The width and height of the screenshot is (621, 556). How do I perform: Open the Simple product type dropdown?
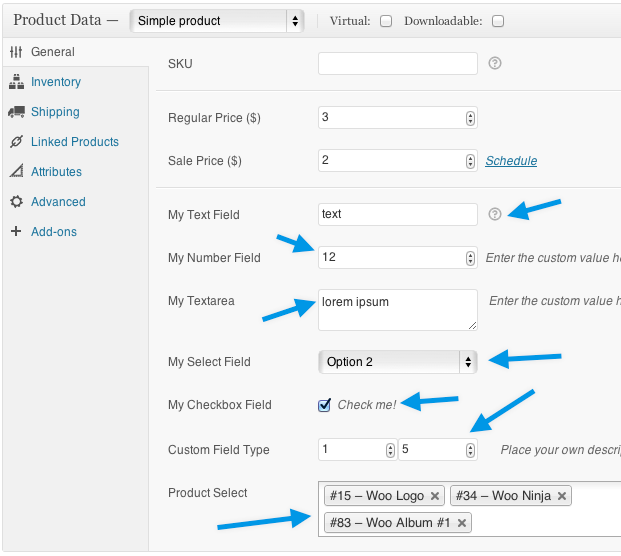click(x=217, y=21)
